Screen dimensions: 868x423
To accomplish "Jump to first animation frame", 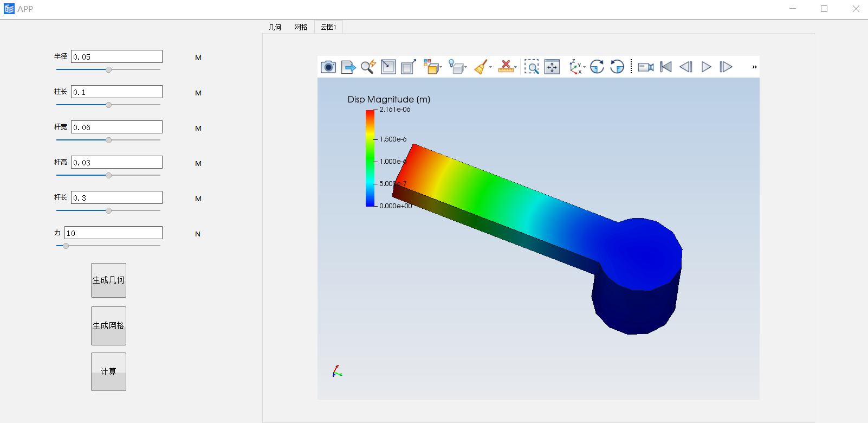I will click(x=666, y=67).
